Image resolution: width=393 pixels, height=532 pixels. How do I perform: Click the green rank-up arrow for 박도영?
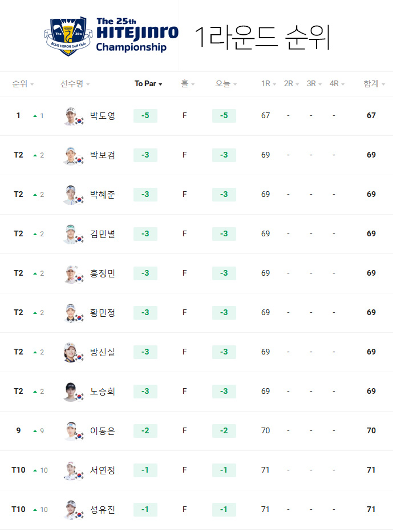[35, 116]
